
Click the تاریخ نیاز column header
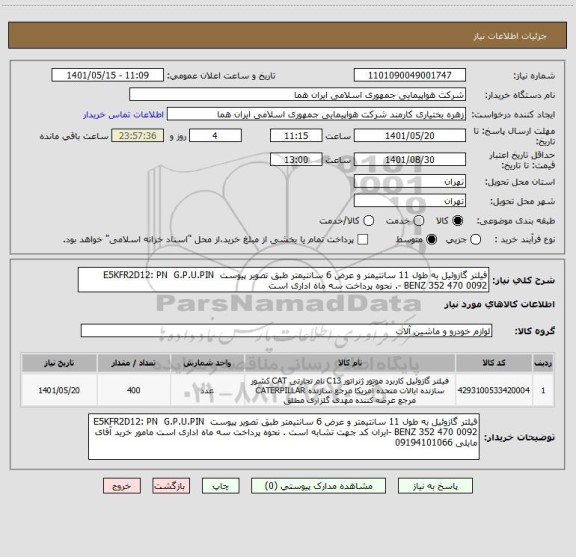[x=59, y=363]
